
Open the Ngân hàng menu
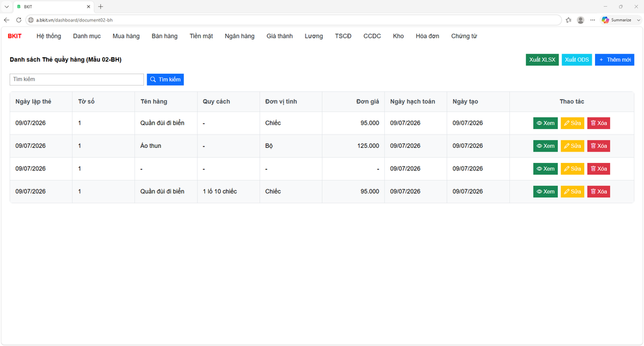pos(240,36)
